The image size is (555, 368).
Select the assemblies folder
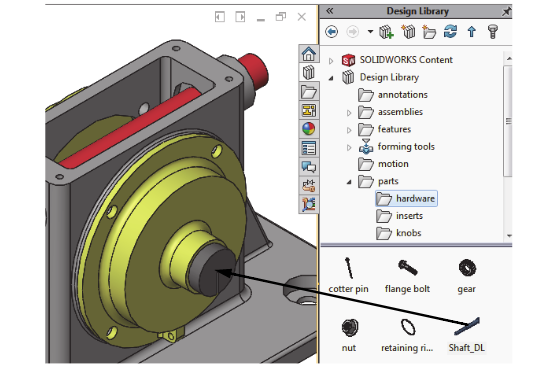pyautogui.click(x=400, y=112)
